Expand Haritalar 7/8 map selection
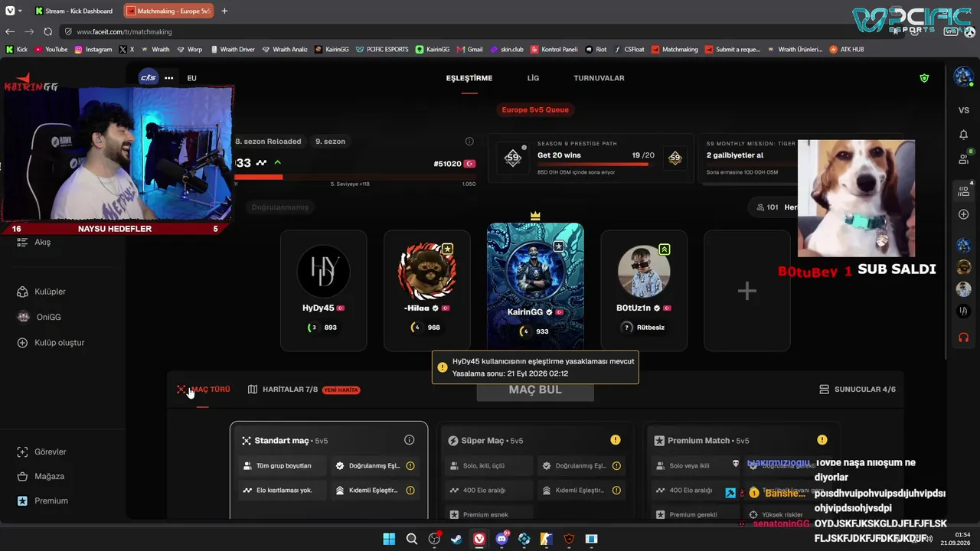This screenshot has width=980, height=551. tap(304, 390)
